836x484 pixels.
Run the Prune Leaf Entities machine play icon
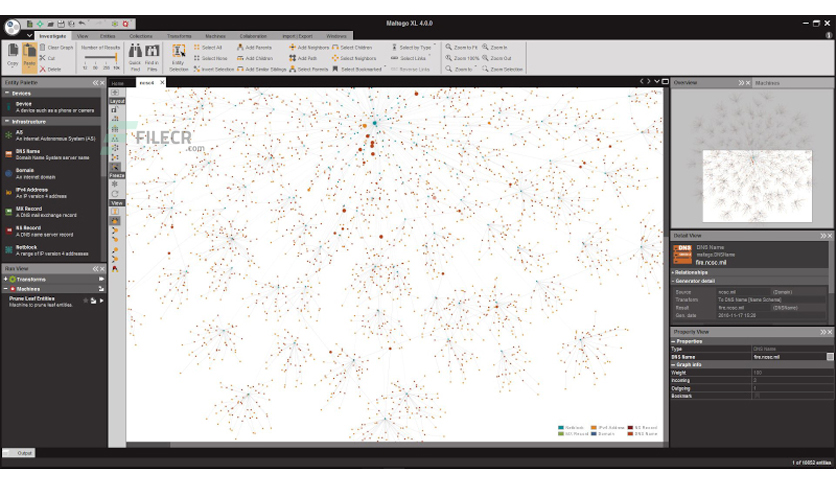(x=101, y=301)
